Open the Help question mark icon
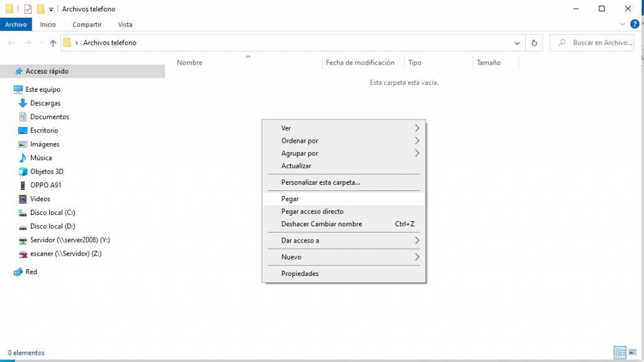Image resolution: width=644 pixels, height=362 pixels. coord(635,25)
